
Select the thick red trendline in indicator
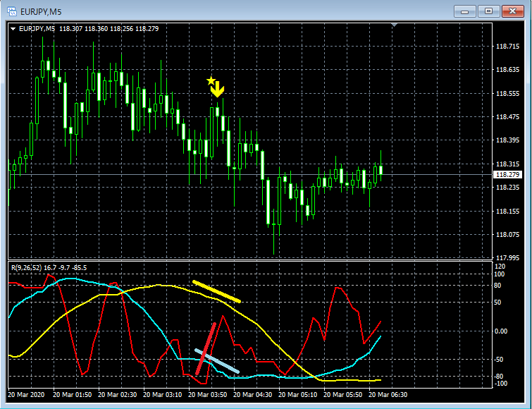[x=206, y=349]
